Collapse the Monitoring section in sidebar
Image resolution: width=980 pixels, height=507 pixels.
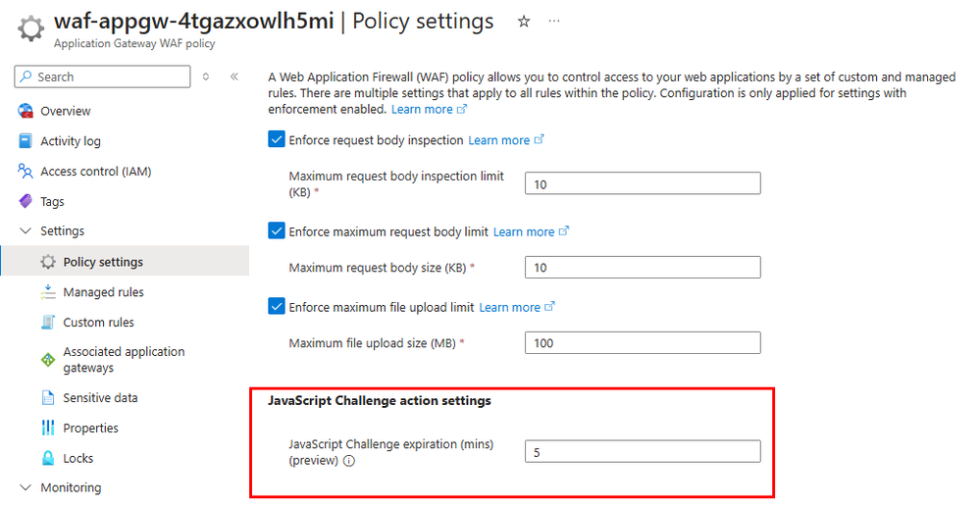tap(26, 487)
